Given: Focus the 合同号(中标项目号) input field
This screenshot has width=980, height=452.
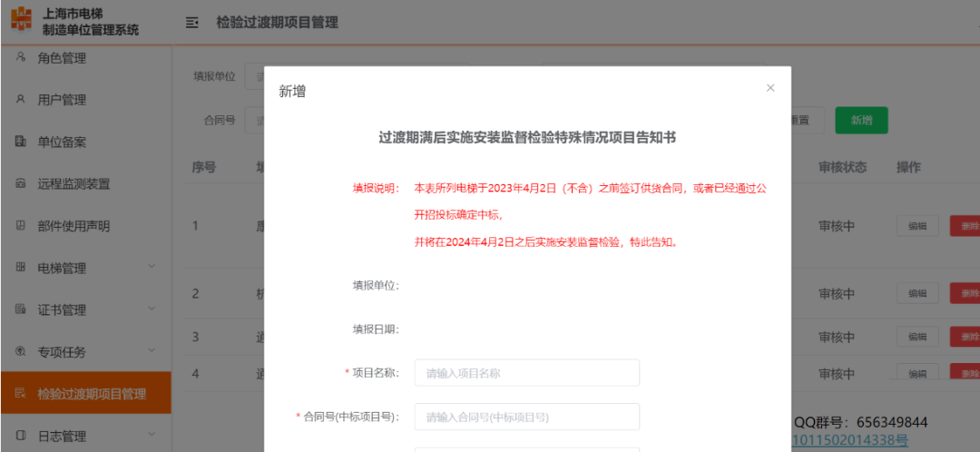Looking at the screenshot, I should 527,417.
